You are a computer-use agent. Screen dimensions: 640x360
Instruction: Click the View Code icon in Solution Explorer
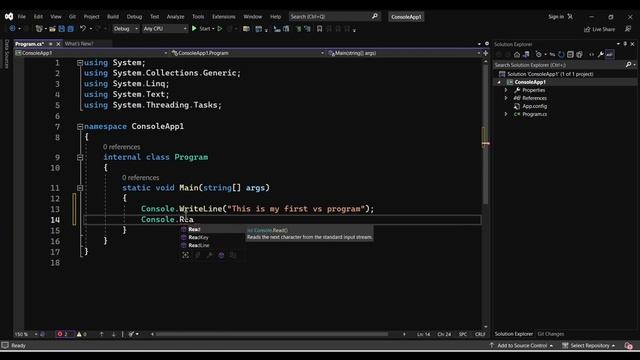591,54
